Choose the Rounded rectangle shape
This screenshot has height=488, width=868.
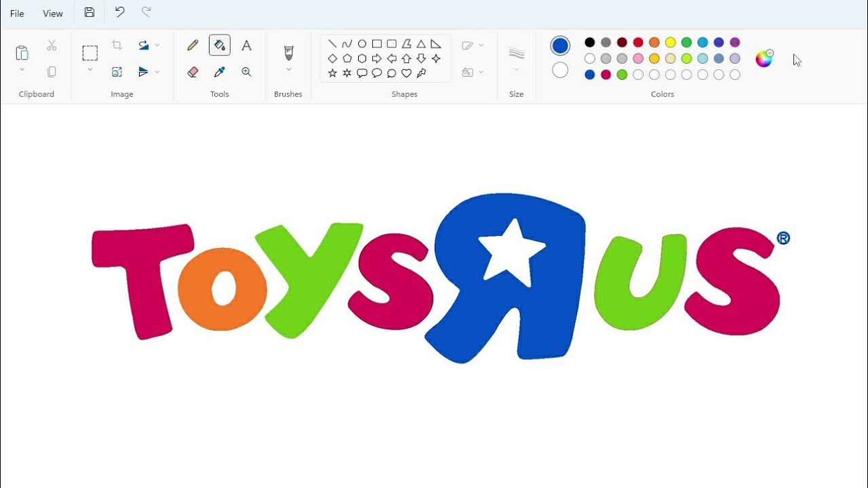coord(392,44)
